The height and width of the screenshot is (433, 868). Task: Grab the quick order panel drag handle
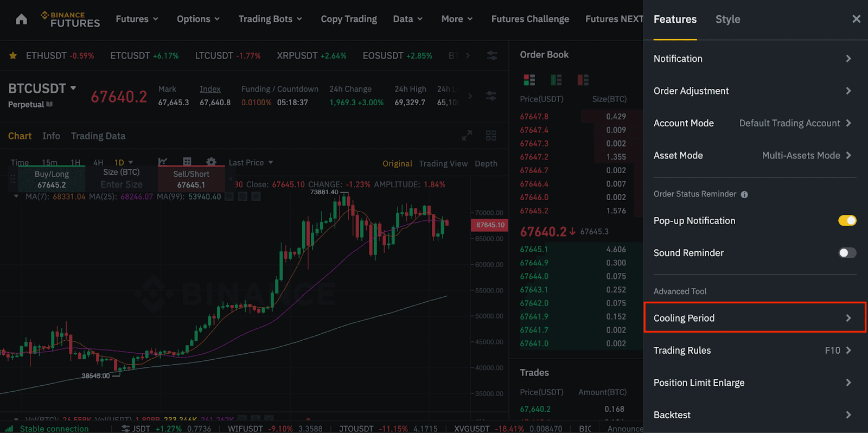(12, 179)
